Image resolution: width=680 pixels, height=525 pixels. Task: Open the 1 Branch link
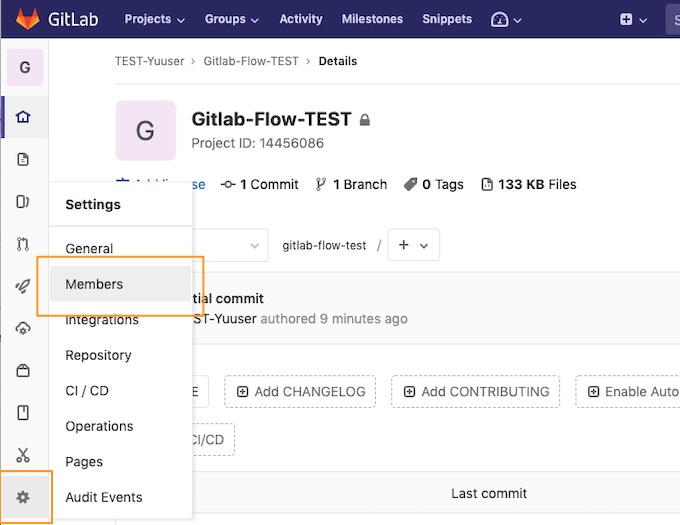(351, 184)
